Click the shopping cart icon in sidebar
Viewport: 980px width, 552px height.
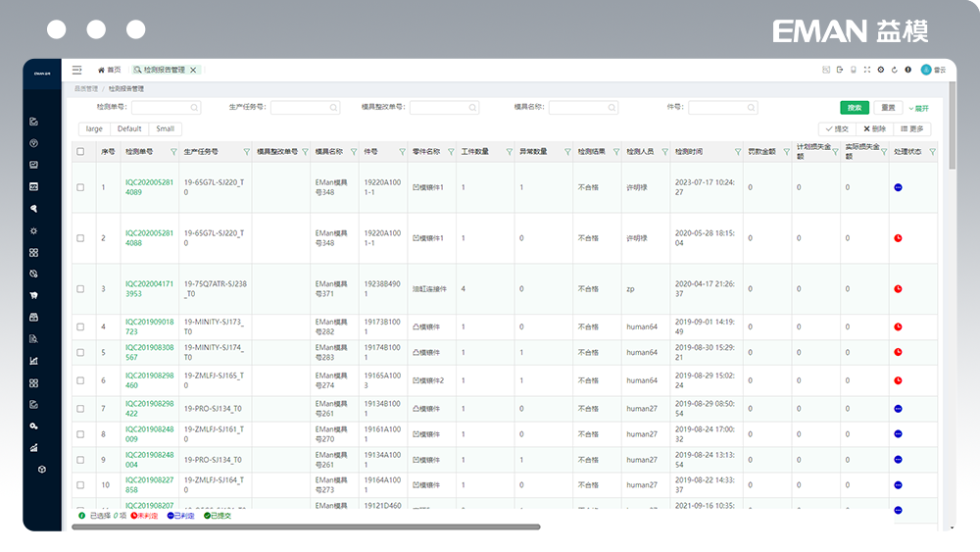tap(33, 295)
